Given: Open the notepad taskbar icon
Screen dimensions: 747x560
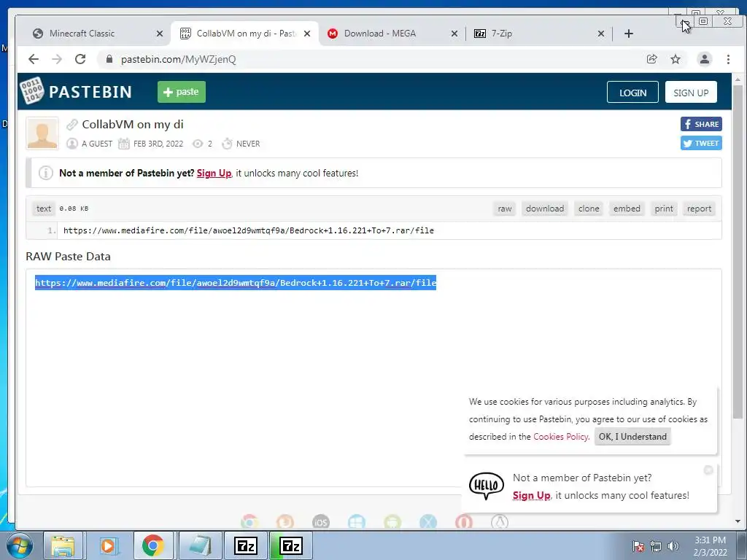Looking at the screenshot, I should pos(201,545).
